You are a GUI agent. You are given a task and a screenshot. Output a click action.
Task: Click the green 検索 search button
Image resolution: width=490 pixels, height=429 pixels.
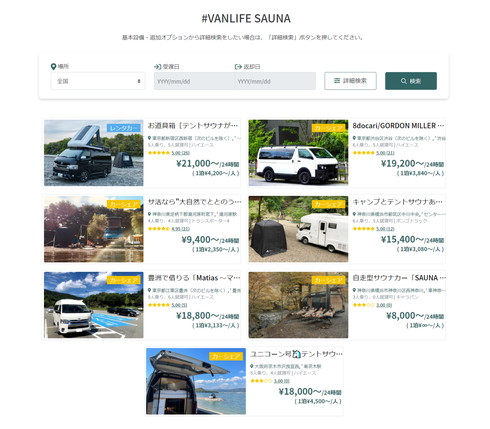pos(411,81)
